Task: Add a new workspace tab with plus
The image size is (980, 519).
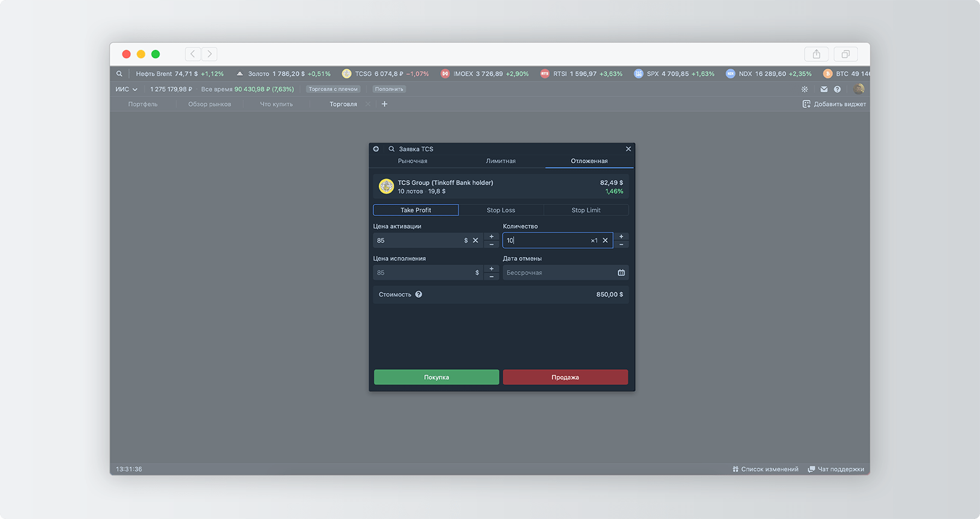Action: point(384,104)
